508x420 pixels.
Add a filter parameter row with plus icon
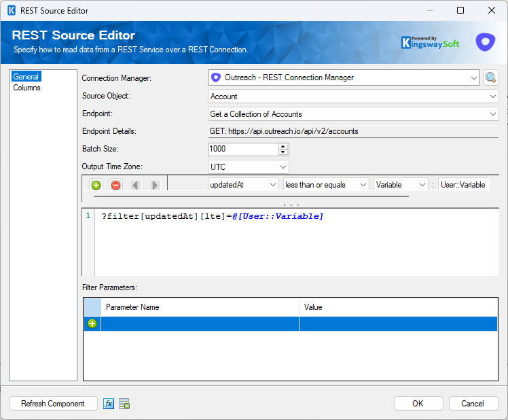coord(92,323)
